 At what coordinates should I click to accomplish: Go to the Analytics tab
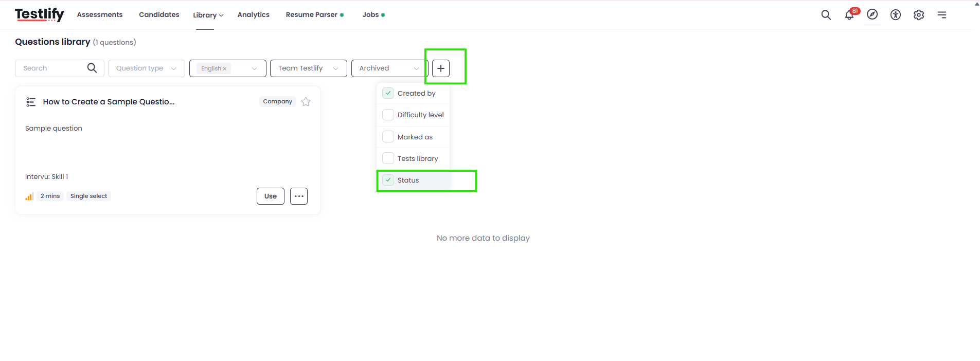pyautogui.click(x=254, y=15)
